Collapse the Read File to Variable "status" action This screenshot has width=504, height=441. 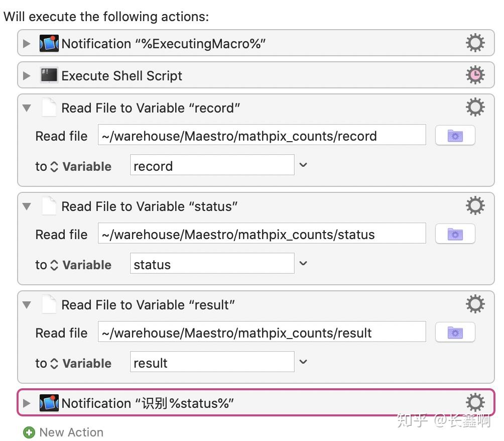(x=27, y=206)
